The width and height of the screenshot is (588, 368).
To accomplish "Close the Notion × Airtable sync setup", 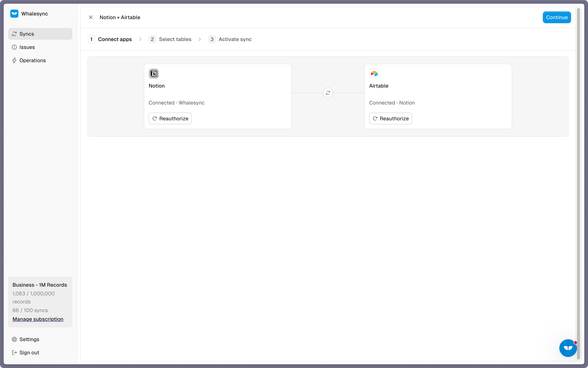I will 91,17.
